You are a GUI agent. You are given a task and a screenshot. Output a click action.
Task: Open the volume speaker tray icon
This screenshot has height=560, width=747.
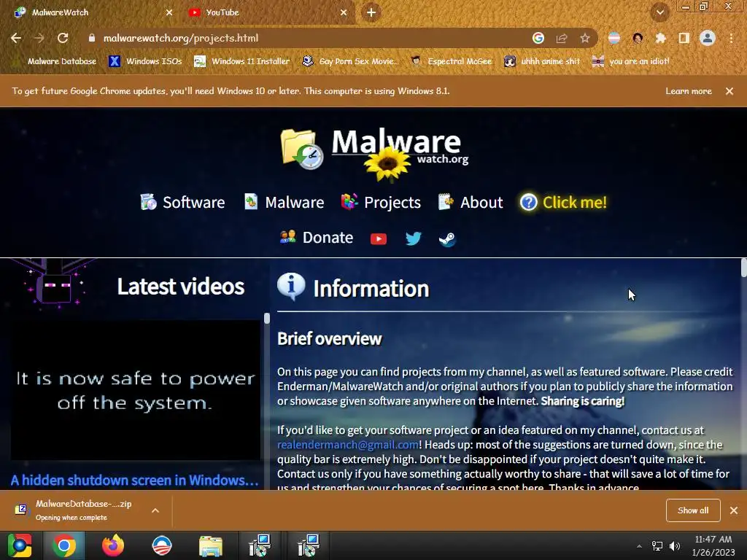(675, 546)
